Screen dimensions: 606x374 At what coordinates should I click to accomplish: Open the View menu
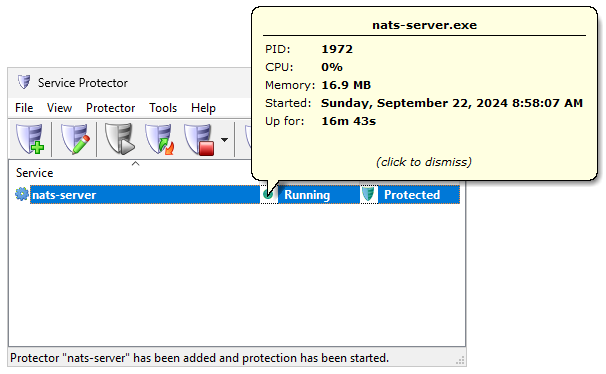pos(59,108)
